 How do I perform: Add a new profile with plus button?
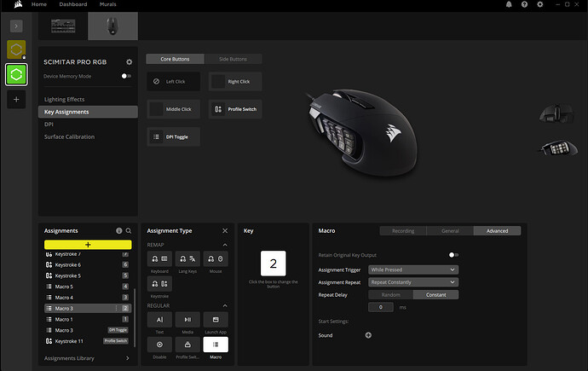(16, 100)
